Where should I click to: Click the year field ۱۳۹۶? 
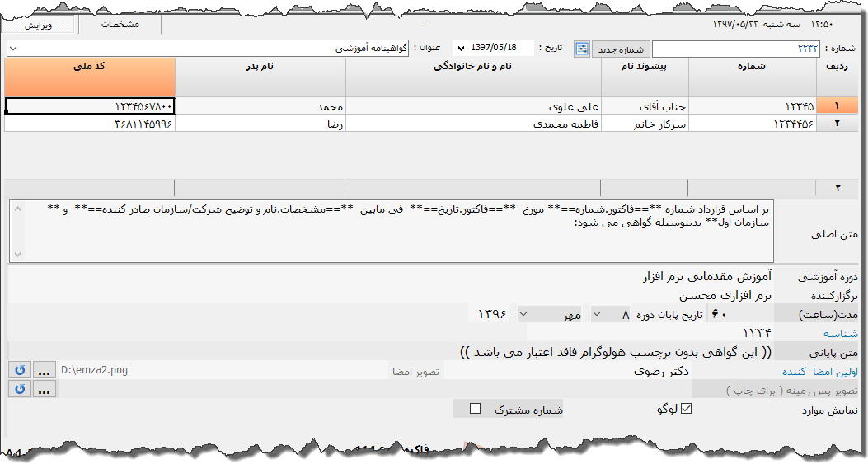click(x=490, y=314)
